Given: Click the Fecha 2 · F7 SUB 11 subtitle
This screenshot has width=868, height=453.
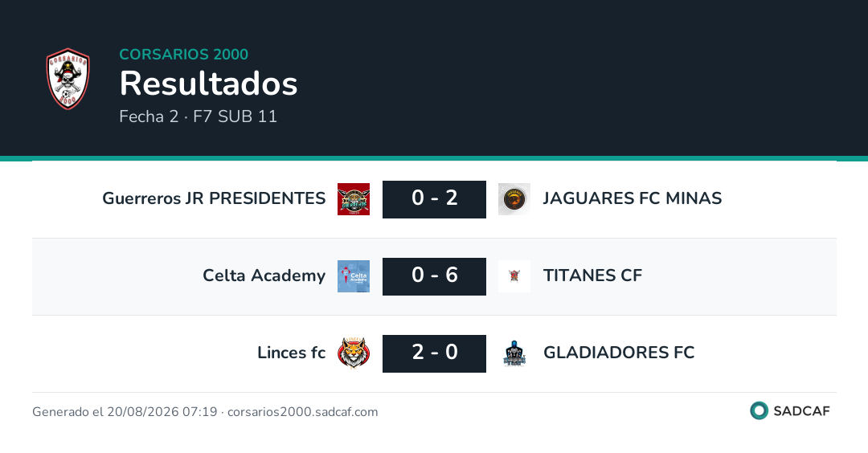Looking at the screenshot, I should tap(199, 116).
